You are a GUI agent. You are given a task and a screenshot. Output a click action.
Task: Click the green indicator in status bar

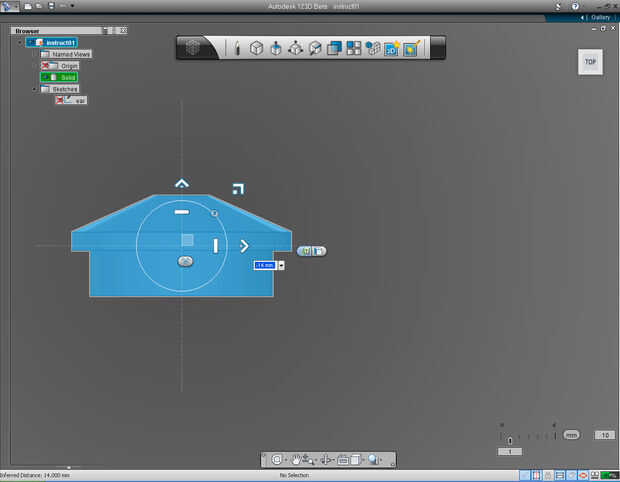click(x=609, y=475)
